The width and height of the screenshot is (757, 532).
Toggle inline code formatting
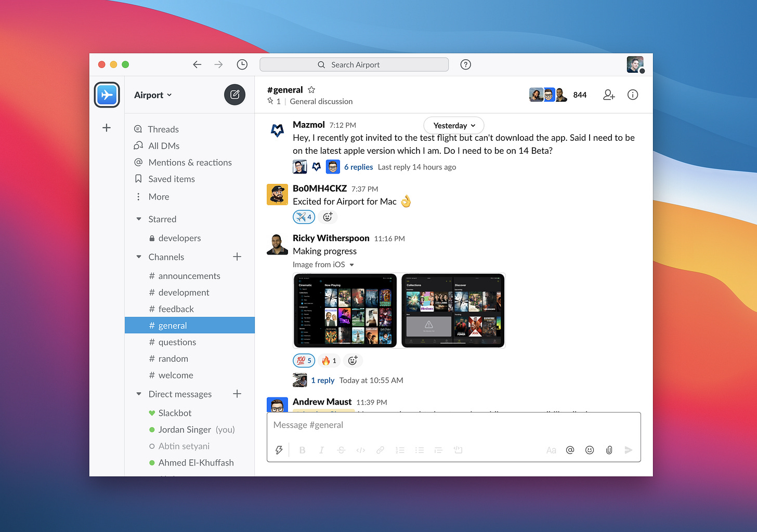[x=360, y=450]
